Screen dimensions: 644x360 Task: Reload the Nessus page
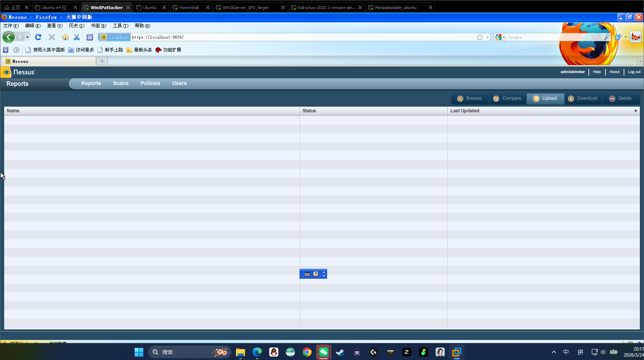coord(38,37)
